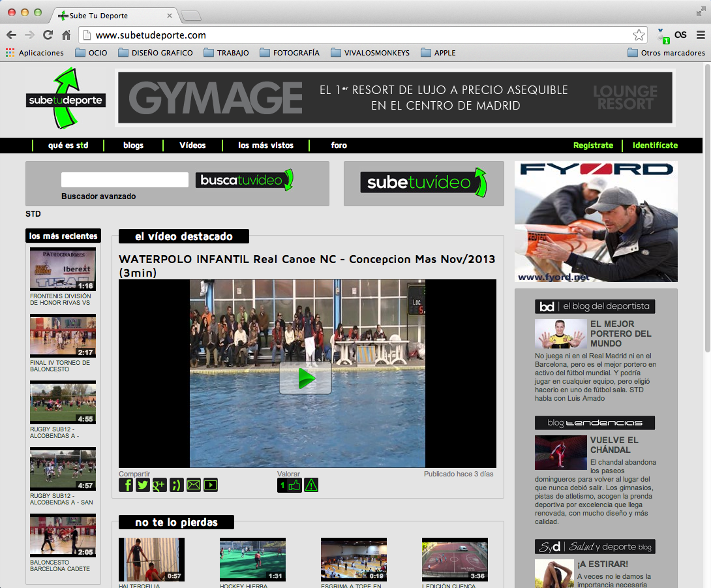Like the featured video with thumbs up
The width and height of the screenshot is (711, 588).
tap(290, 486)
